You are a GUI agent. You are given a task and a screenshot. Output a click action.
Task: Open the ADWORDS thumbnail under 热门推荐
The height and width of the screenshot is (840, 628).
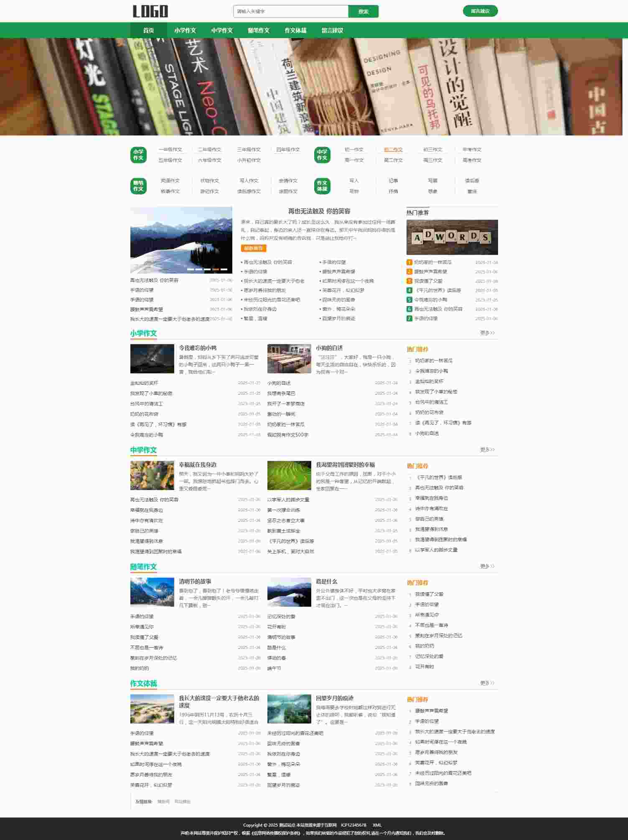(452, 237)
